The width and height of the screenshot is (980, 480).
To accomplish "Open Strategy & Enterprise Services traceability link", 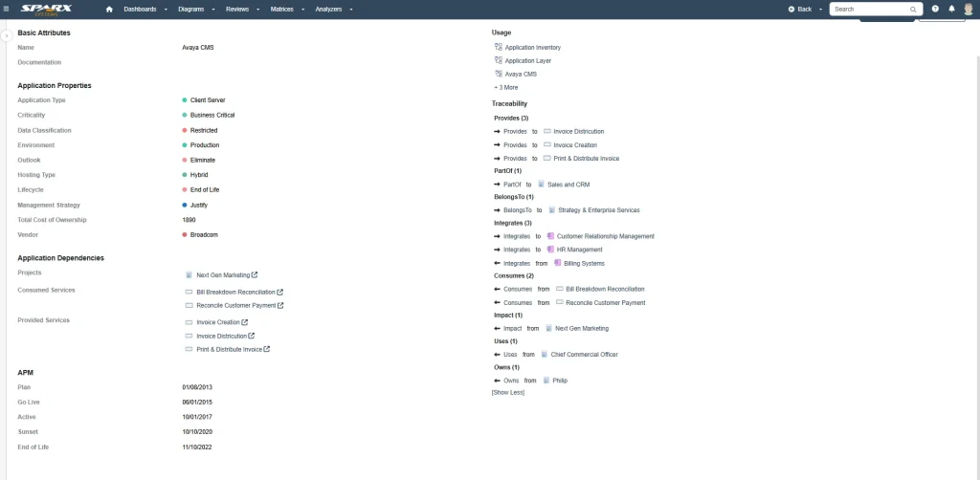I will [599, 210].
